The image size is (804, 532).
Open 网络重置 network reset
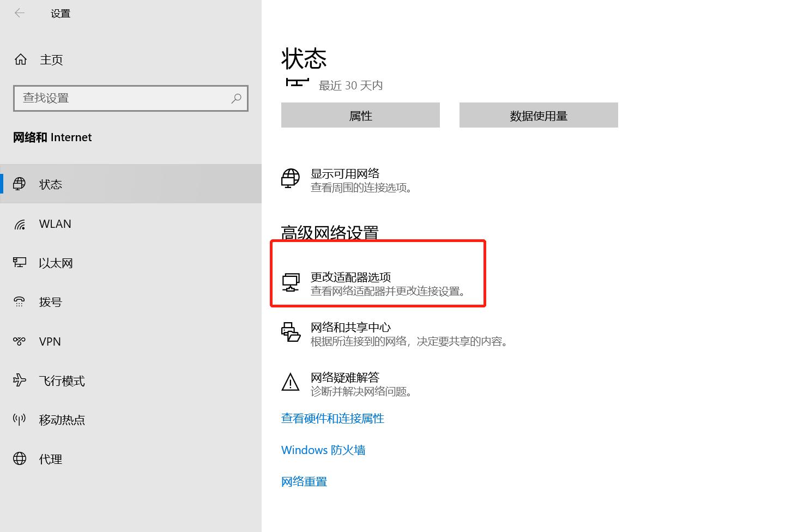(x=304, y=481)
